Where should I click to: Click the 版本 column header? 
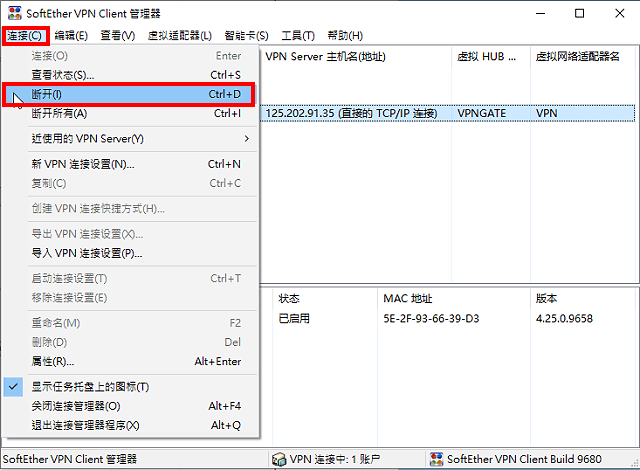coord(583,299)
